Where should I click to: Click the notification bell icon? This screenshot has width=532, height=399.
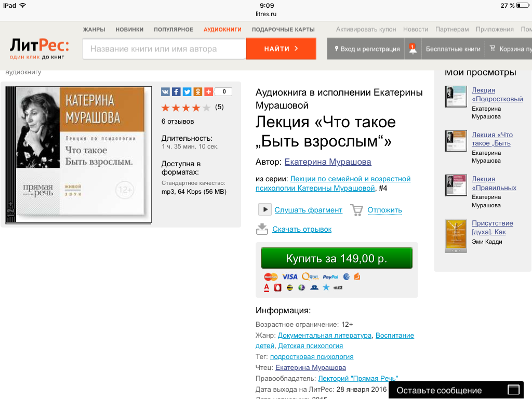click(413, 49)
